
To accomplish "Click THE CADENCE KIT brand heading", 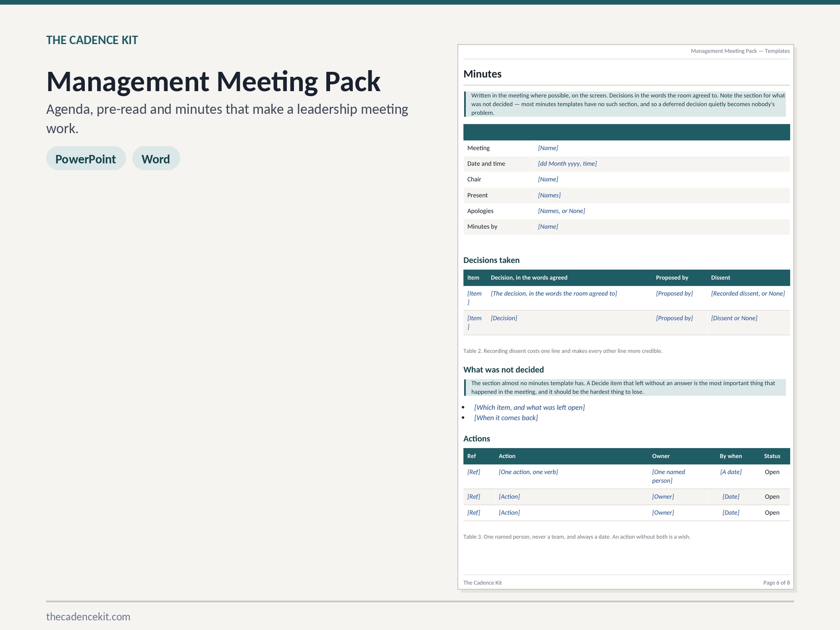I will pyautogui.click(x=92, y=40).
